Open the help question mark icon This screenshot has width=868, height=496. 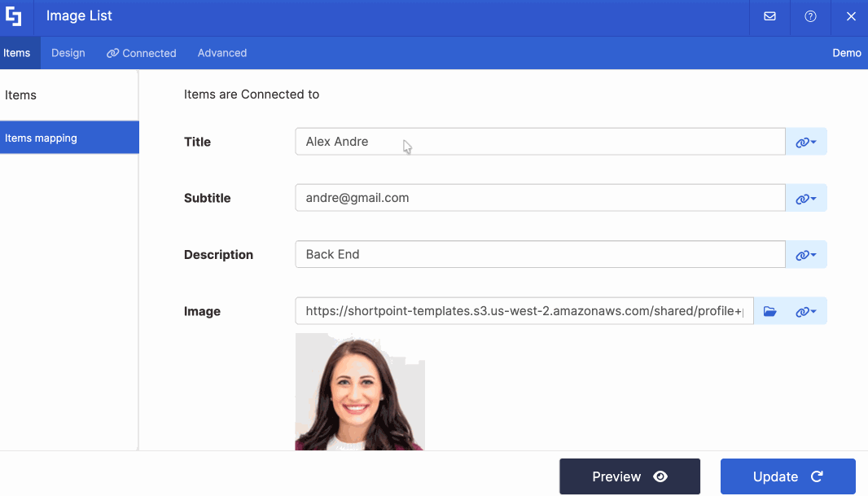[810, 16]
